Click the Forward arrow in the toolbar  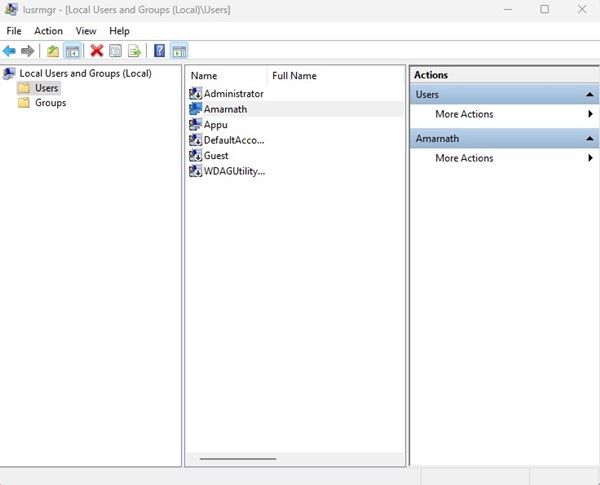click(28, 51)
